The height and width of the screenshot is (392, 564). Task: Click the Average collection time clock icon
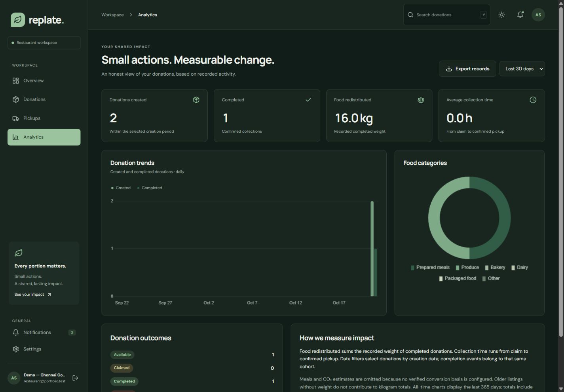point(533,100)
